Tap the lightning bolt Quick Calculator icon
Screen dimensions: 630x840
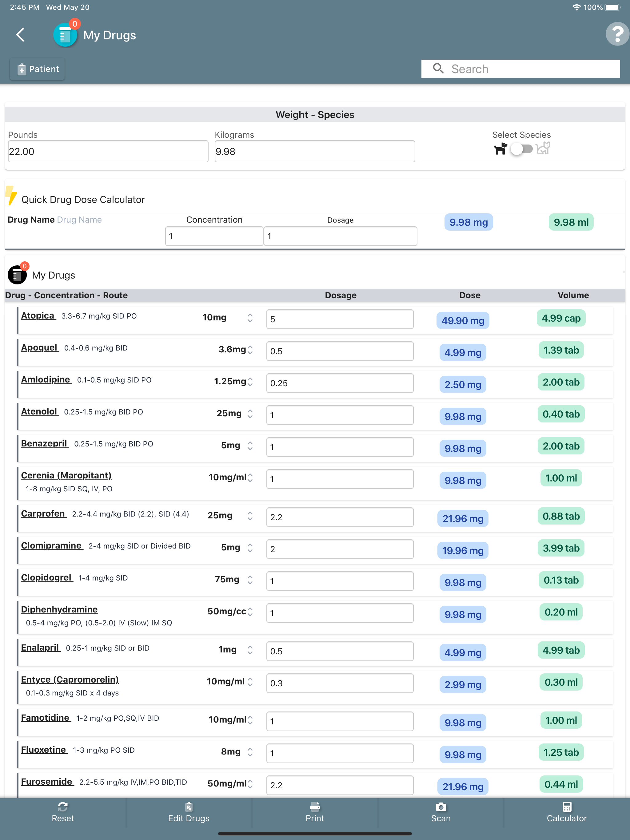click(x=11, y=196)
